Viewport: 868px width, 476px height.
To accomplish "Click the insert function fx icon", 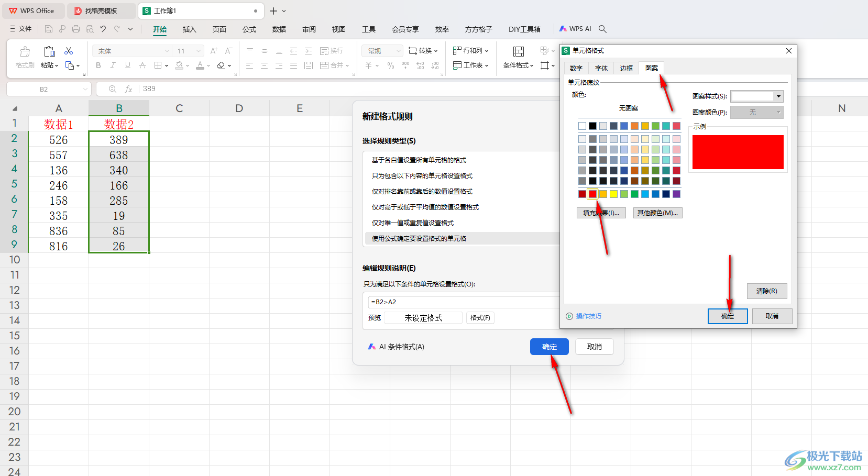I will click(128, 89).
